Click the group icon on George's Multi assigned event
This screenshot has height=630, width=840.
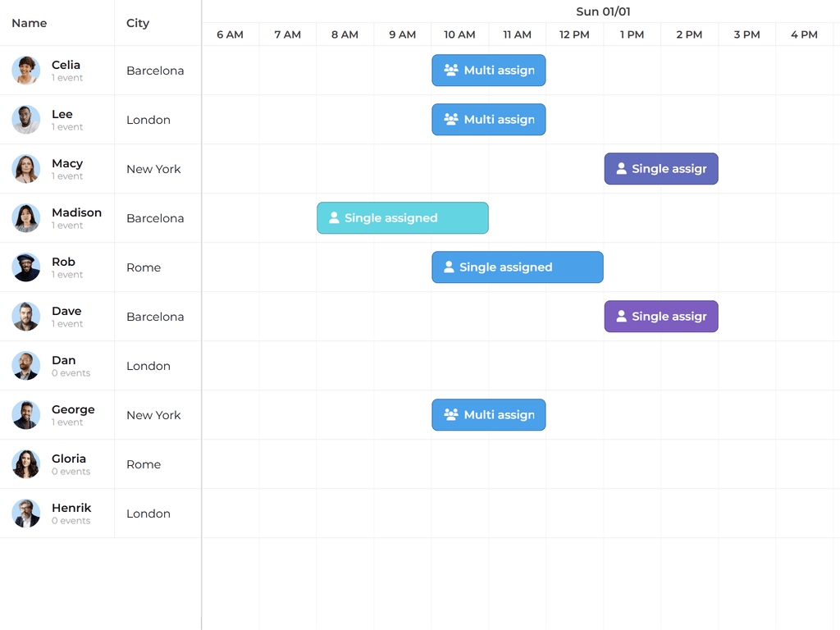(451, 415)
